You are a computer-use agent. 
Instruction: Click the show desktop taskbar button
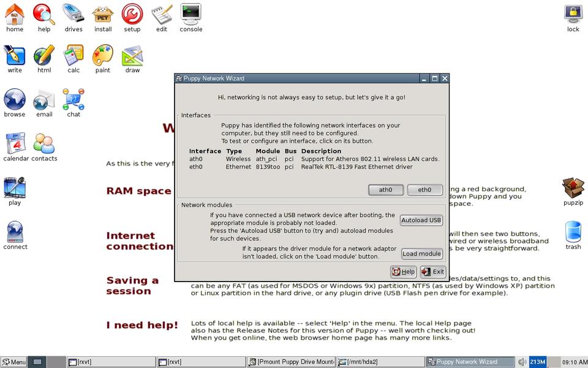[37, 362]
